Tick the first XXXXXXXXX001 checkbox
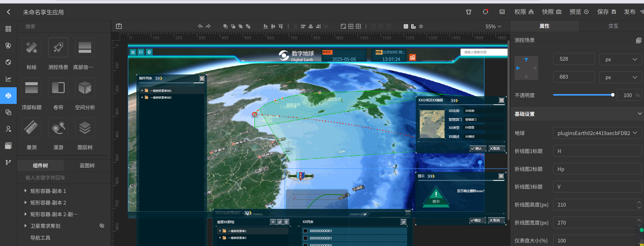The width and height of the screenshot is (644, 246). [x=306, y=231]
